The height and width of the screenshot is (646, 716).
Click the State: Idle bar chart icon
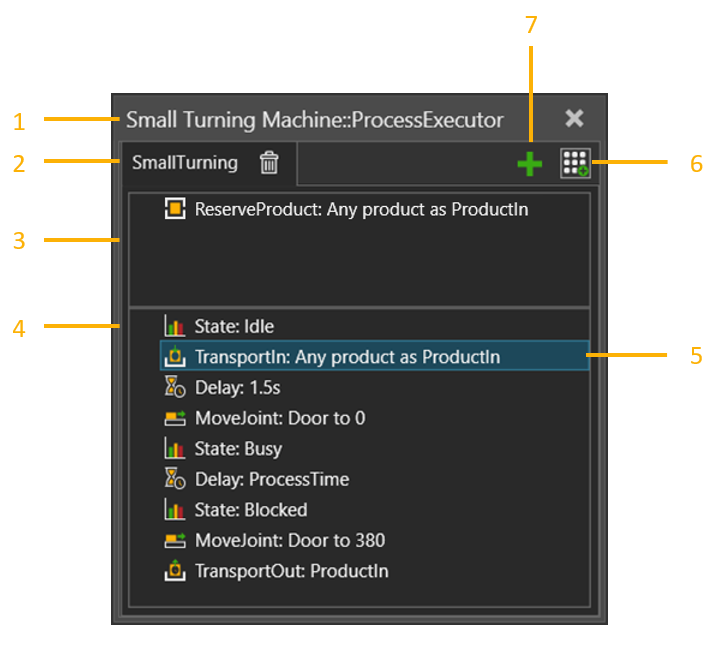175,327
